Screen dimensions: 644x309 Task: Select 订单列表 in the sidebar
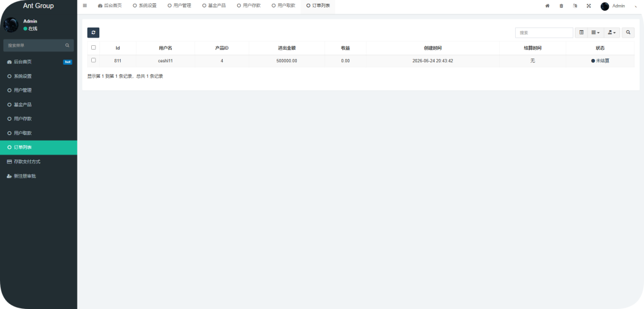[38, 148]
